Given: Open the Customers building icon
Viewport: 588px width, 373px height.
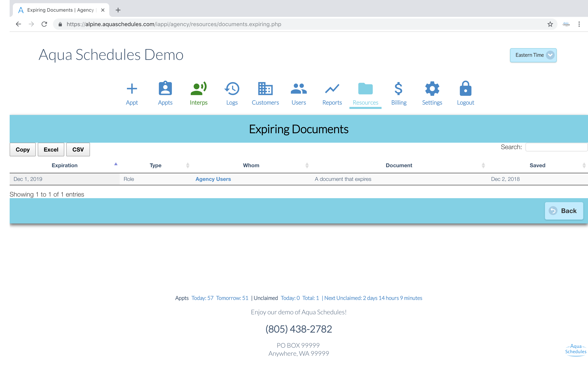Looking at the screenshot, I should 265,88.
